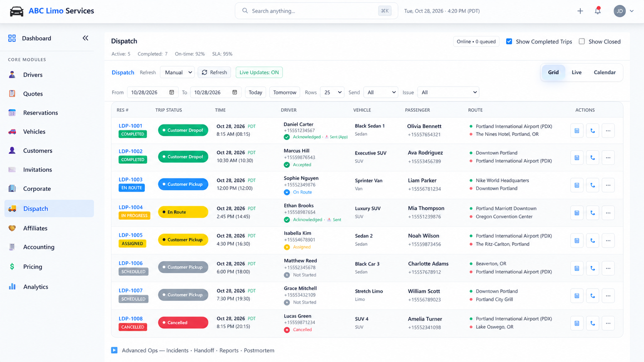Open the details document icon for LDP-1003

pyautogui.click(x=577, y=185)
